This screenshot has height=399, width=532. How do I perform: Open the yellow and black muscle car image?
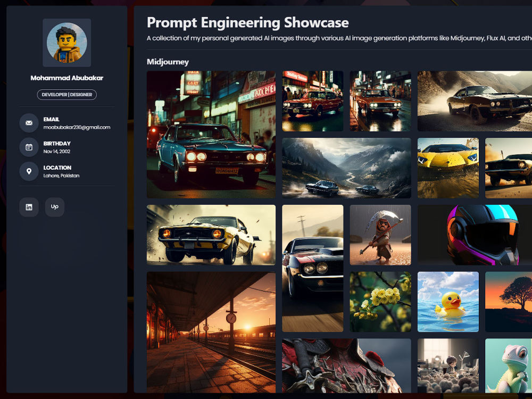(x=211, y=235)
